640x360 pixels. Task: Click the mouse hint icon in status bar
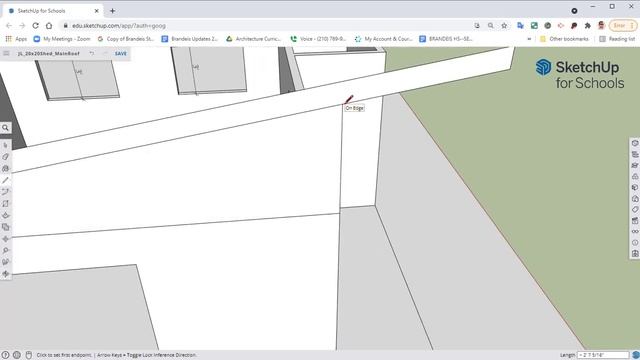coord(29,355)
